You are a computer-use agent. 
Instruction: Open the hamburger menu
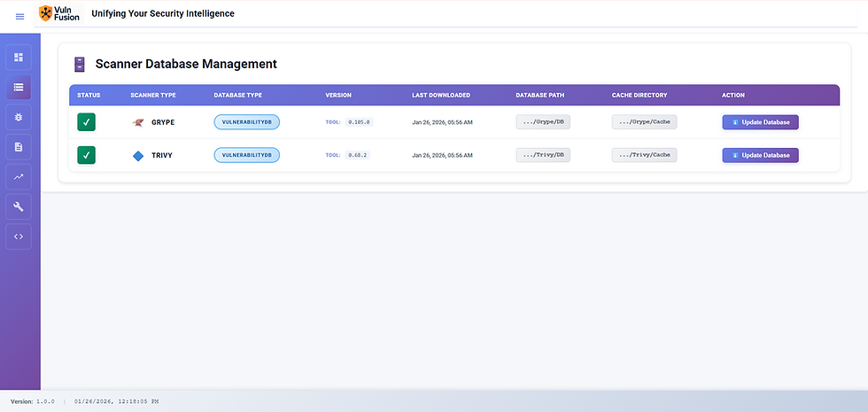(19, 17)
